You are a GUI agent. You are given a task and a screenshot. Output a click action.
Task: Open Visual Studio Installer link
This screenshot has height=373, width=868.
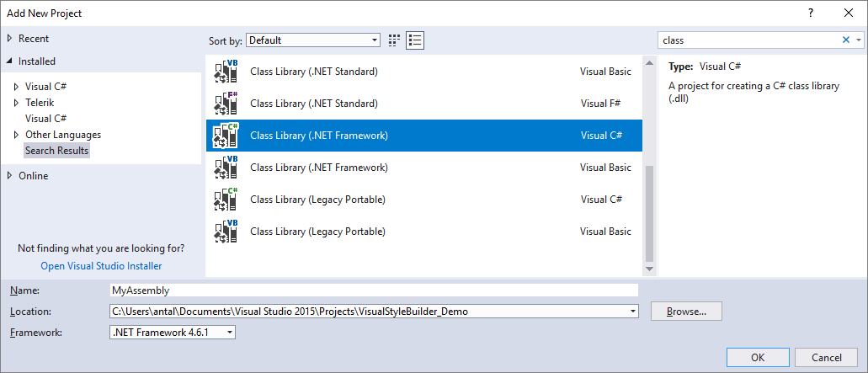coord(101,265)
